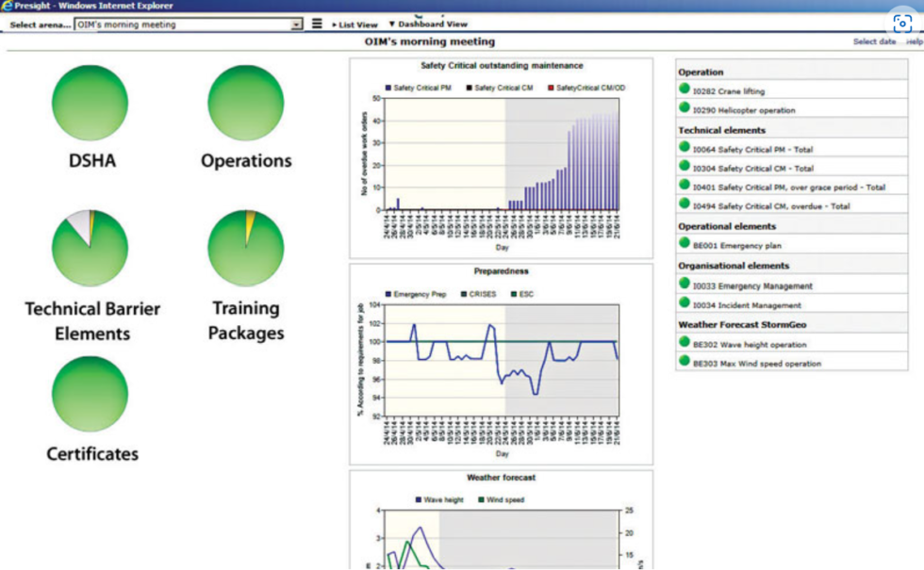Viewport: 924px width, 570px height.
Task: Toggle the Safety Critical PM legend entry
Action: pos(415,87)
